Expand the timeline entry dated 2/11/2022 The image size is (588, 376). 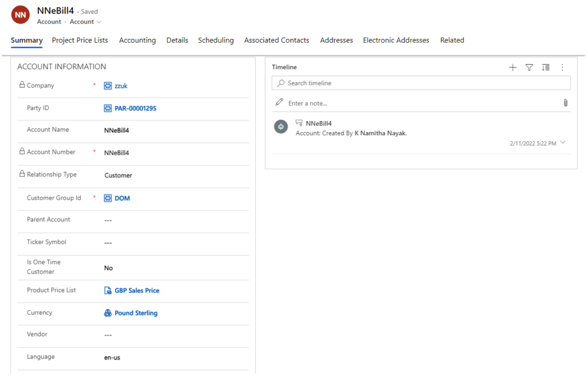[x=563, y=143]
